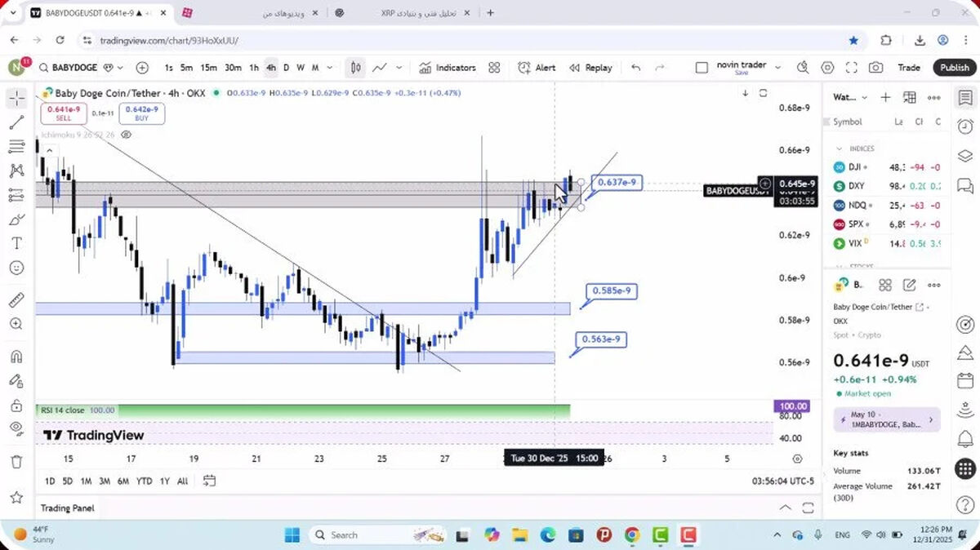
Task: Select the 1s timeframe
Action: 168,68
